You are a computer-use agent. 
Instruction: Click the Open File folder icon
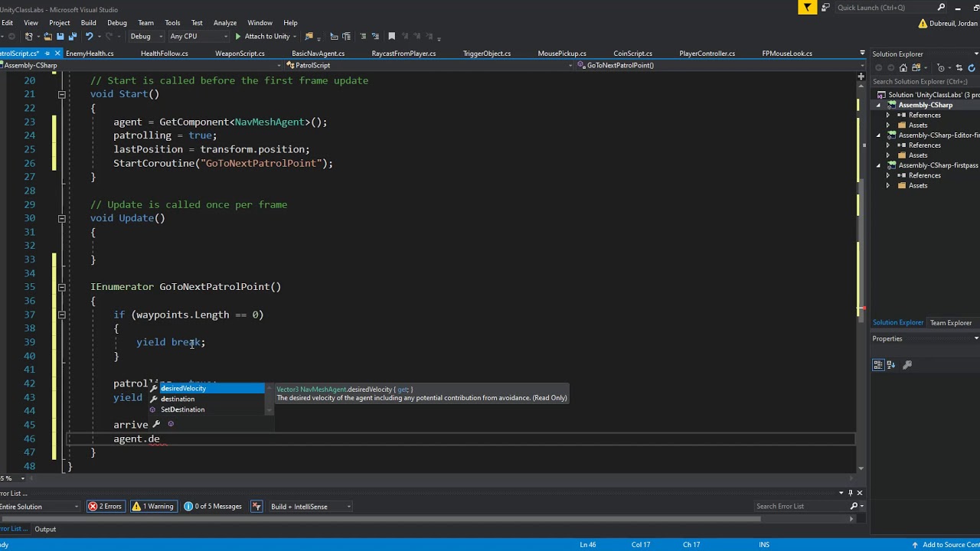[47, 36]
